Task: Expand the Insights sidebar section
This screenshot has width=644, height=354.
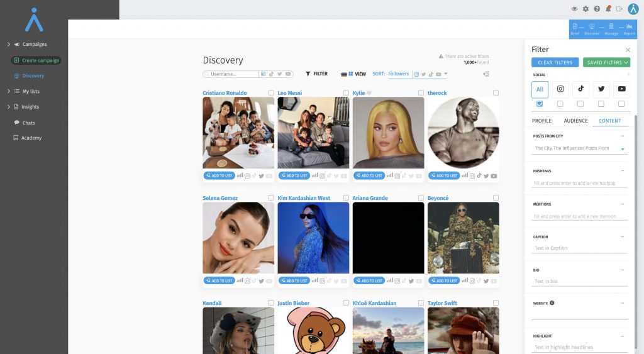Action: click(x=9, y=107)
